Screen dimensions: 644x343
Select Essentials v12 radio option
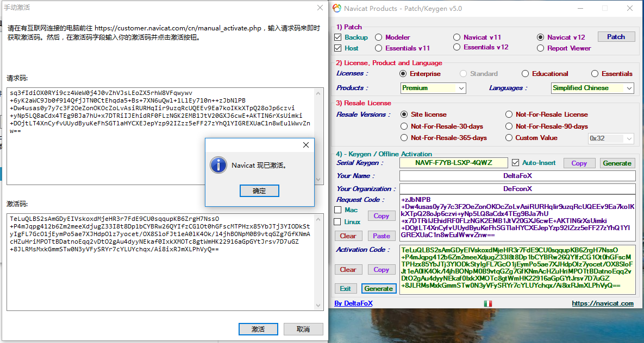tap(457, 47)
